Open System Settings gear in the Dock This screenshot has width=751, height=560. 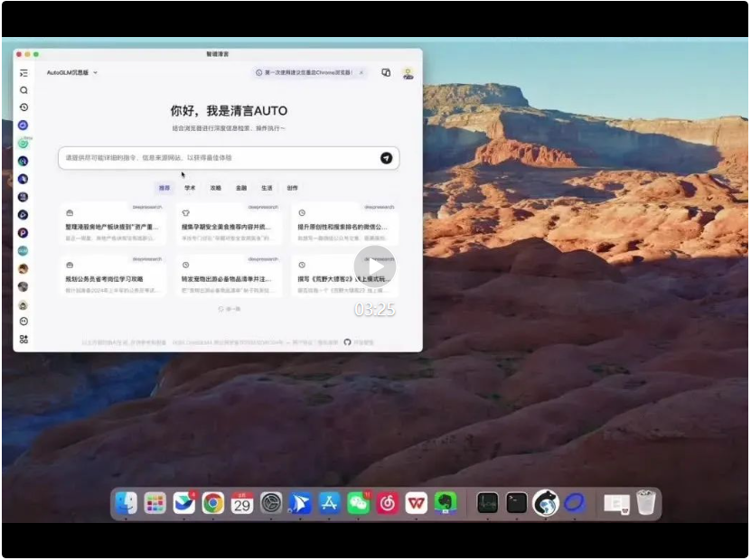(x=271, y=503)
